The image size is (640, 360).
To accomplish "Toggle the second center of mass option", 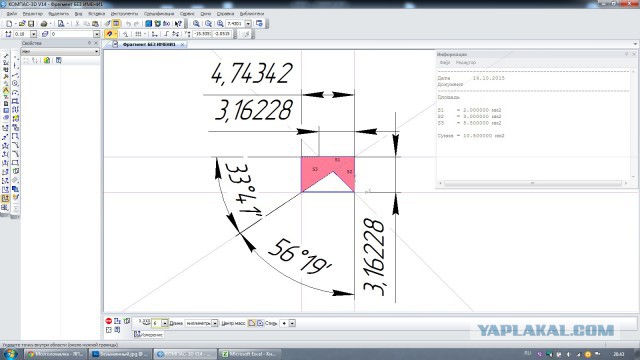I will coord(260,323).
